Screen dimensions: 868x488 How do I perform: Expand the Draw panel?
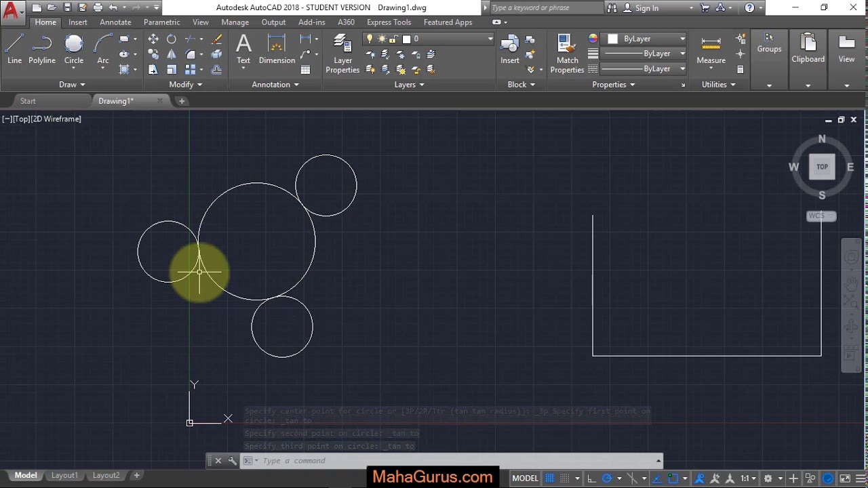point(72,85)
